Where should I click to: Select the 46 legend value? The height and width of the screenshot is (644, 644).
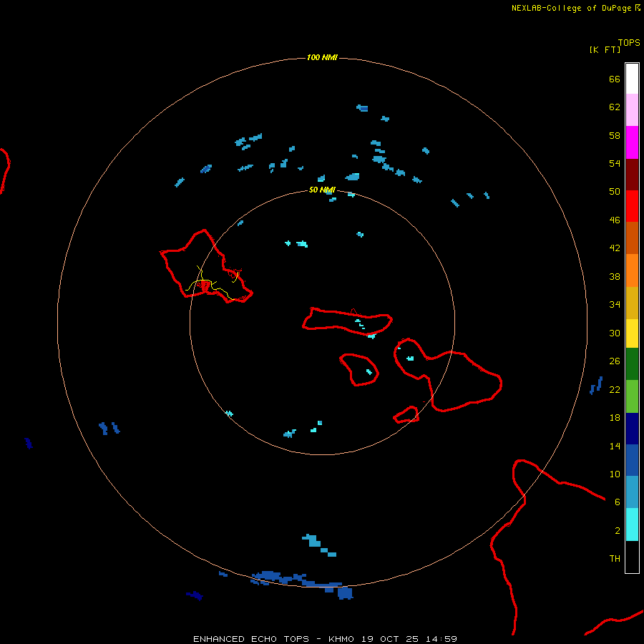(x=615, y=220)
